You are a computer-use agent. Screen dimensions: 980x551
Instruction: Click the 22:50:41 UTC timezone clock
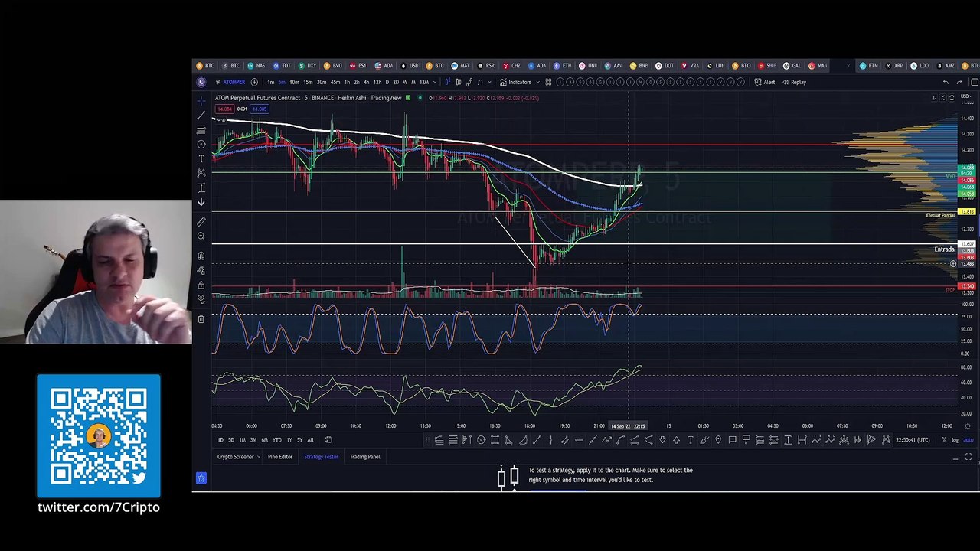(913, 440)
